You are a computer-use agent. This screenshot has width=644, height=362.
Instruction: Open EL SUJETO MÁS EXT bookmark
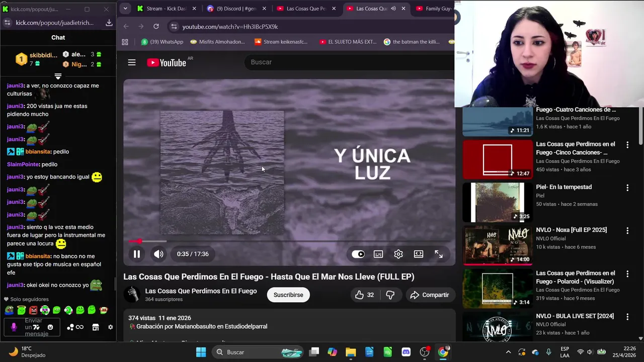[348, 42]
